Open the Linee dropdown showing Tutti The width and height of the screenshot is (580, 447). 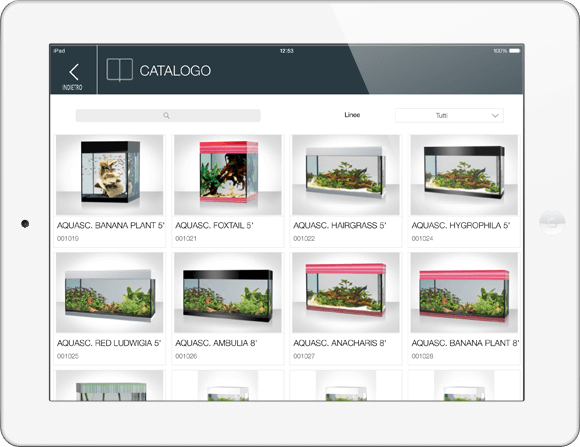click(x=449, y=115)
